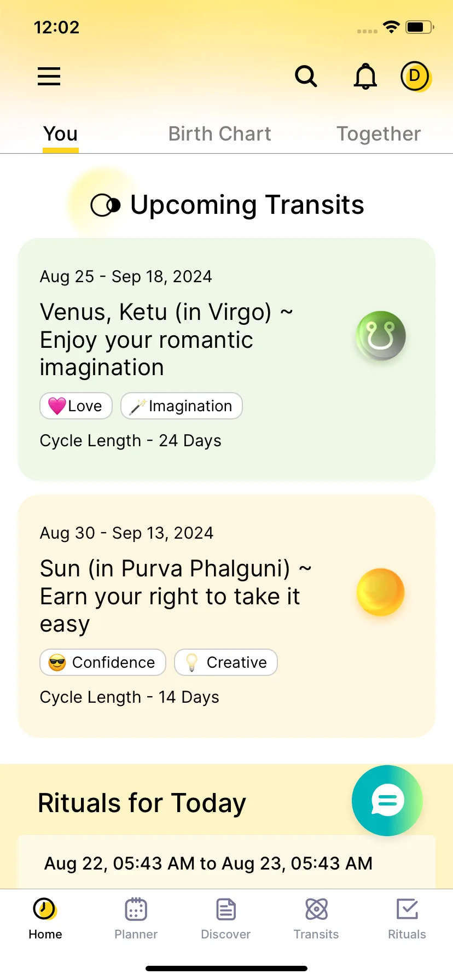The image size is (453, 980).
Task: Open Discover from bottom navigation
Action: click(x=226, y=919)
